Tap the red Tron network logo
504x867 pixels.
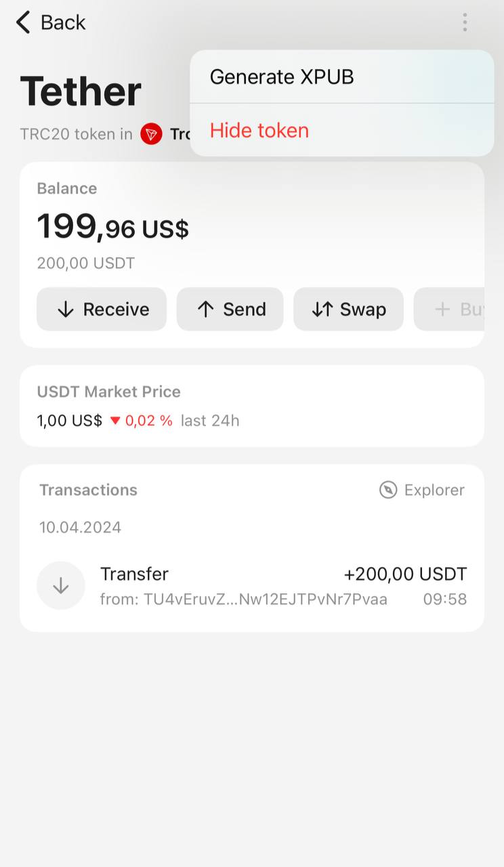pos(151,134)
